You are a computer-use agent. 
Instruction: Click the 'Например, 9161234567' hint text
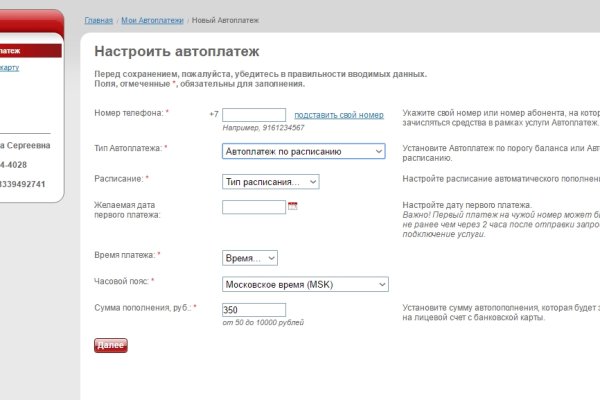coord(264,128)
